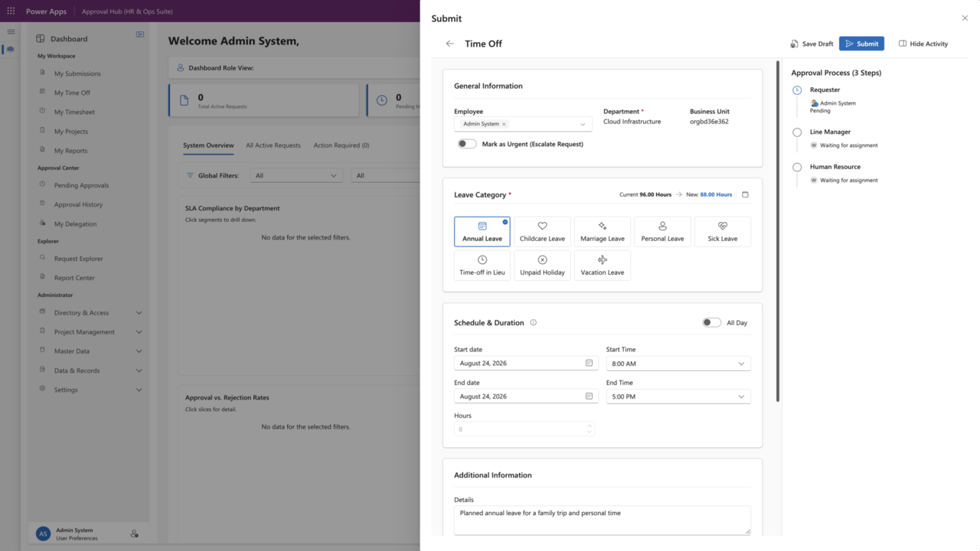Select Personal Leave category
Image resolution: width=980 pixels, height=551 pixels.
[x=662, y=231]
